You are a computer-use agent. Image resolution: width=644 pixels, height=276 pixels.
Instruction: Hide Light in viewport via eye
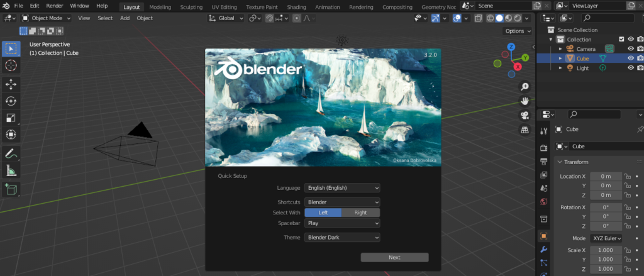coord(631,68)
